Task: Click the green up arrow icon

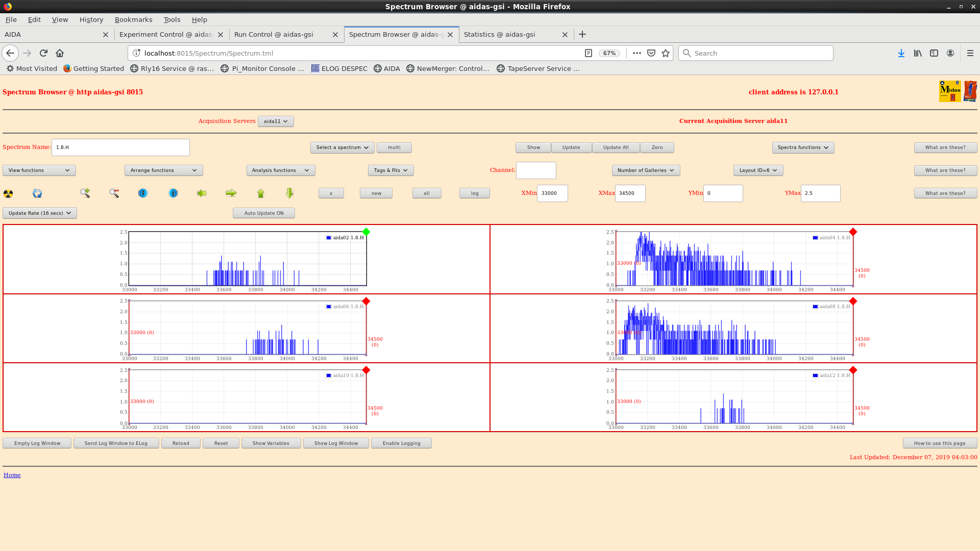Action: [x=261, y=193]
